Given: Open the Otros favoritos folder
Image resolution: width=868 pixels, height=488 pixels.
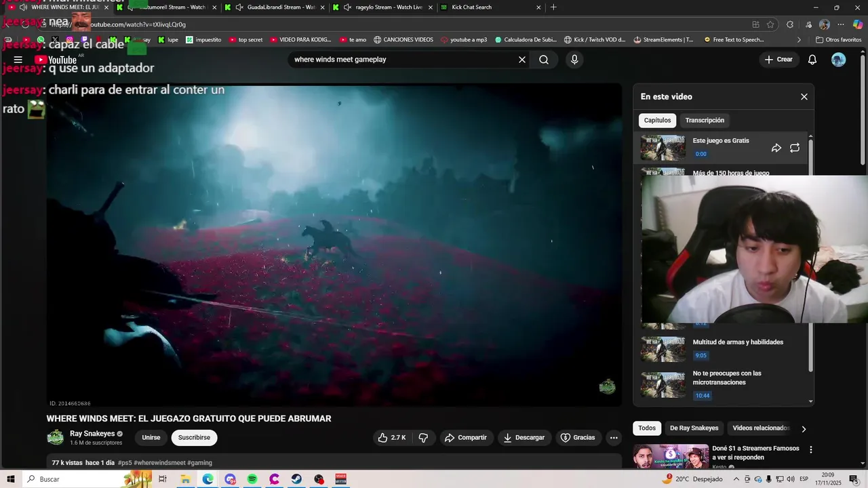Looking at the screenshot, I should tap(838, 40).
